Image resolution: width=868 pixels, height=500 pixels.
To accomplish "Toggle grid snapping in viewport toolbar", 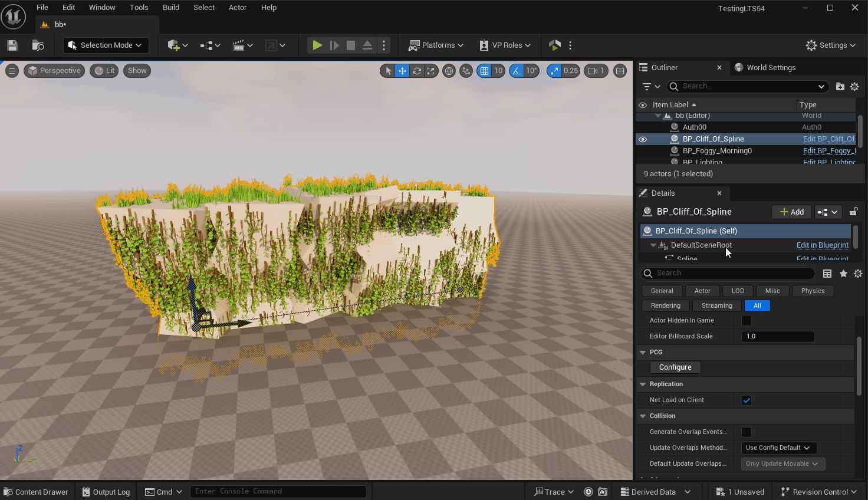I will click(484, 71).
